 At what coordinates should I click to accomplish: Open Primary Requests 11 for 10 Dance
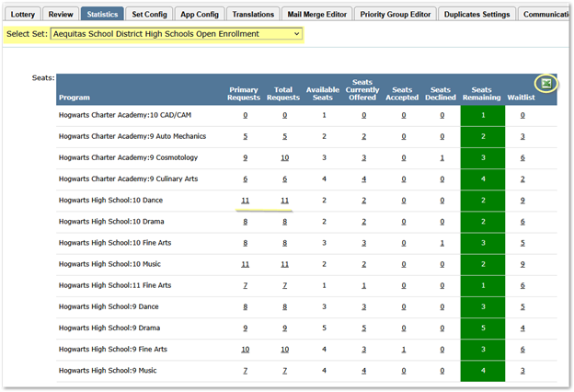[x=246, y=201]
